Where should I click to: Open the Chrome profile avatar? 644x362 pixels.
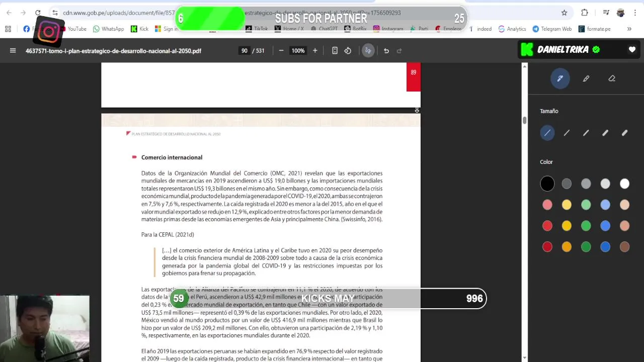click(620, 13)
